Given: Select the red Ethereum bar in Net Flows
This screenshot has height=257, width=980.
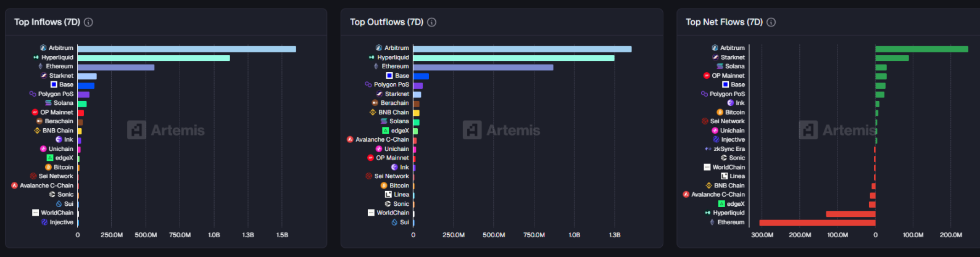Looking at the screenshot, I should 817,222.
